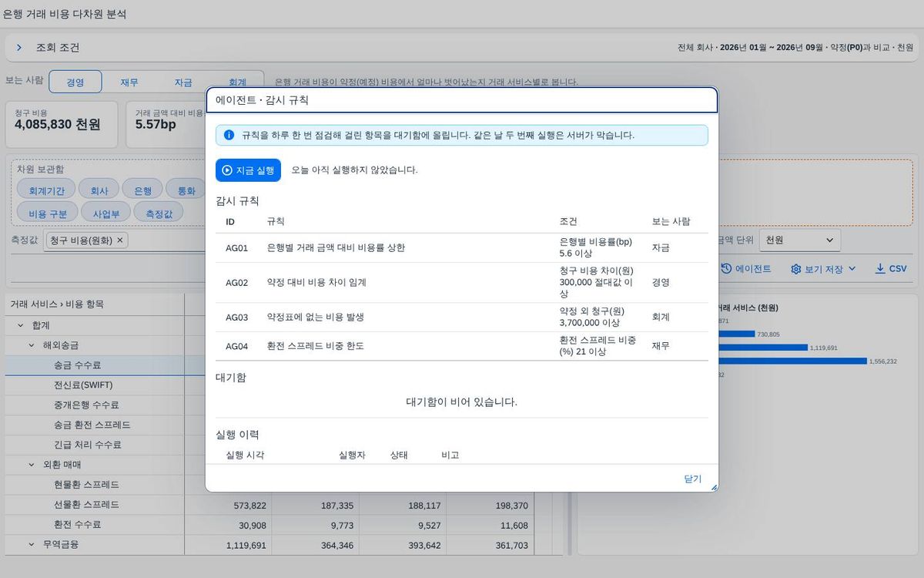Select rule row AG04 환전 스프레드 비중 한도

point(462,346)
